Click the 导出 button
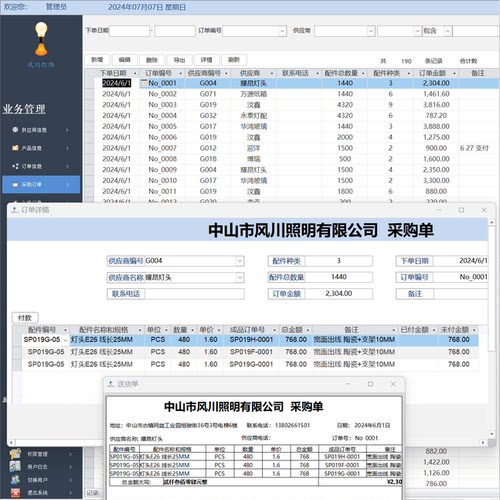The width and height of the screenshot is (500, 500). click(x=179, y=60)
